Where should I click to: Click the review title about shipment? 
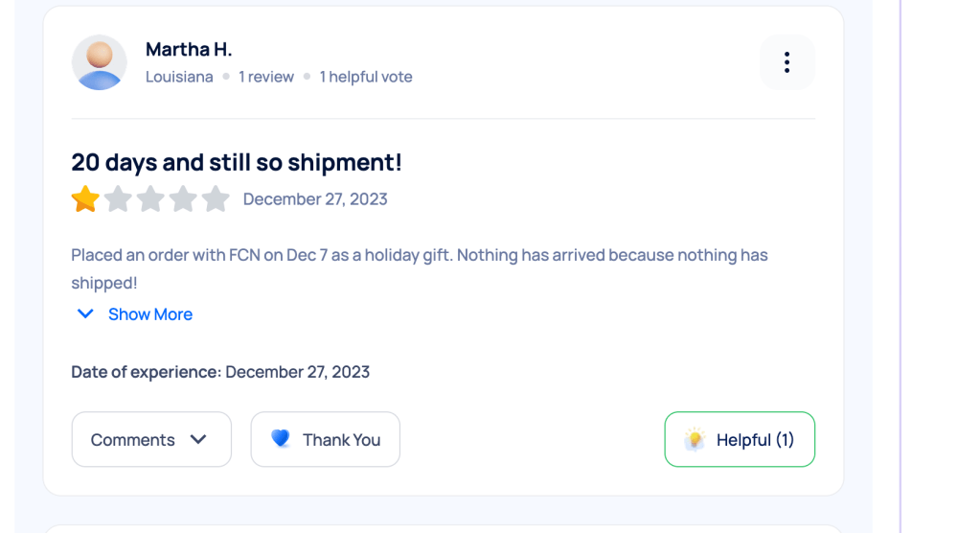tap(237, 162)
